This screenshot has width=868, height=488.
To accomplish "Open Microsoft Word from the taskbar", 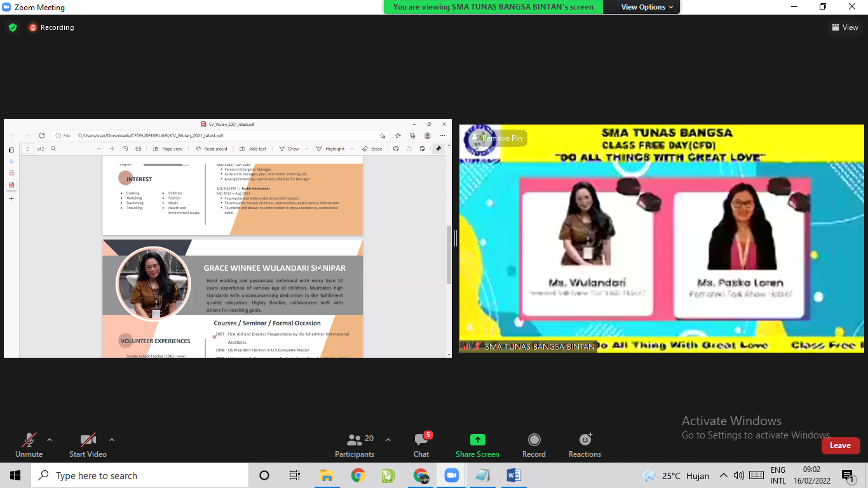I will click(514, 475).
